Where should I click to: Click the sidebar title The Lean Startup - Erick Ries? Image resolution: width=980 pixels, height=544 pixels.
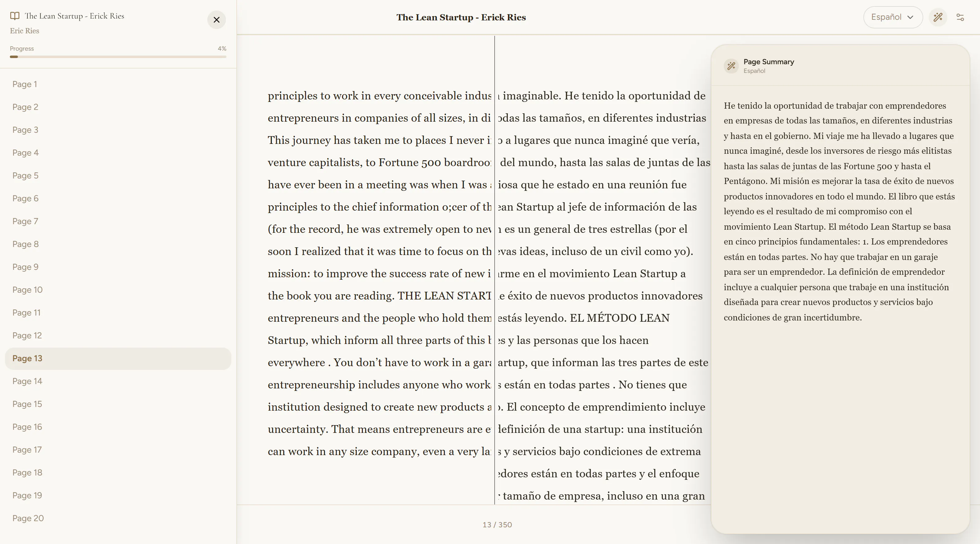point(75,16)
